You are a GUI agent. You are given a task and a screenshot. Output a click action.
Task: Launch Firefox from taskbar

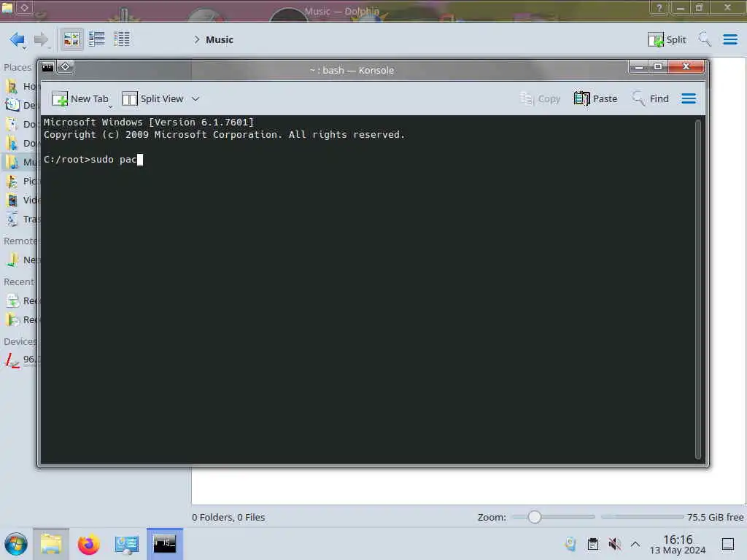(88, 544)
